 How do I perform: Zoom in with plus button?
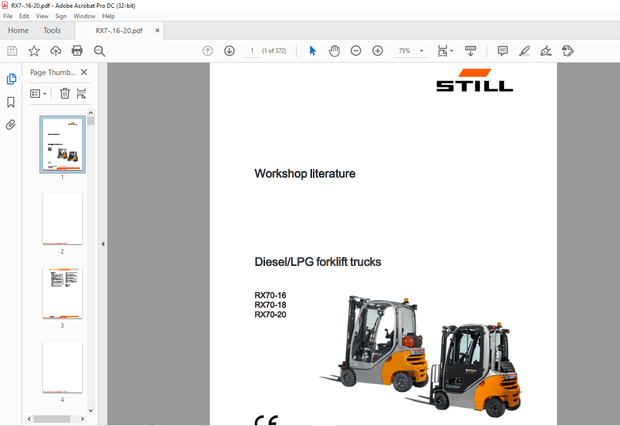tap(378, 51)
